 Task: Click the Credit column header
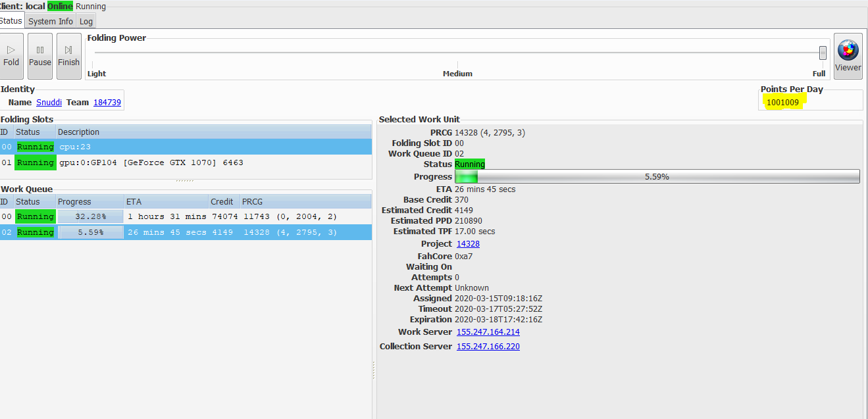tap(222, 202)
